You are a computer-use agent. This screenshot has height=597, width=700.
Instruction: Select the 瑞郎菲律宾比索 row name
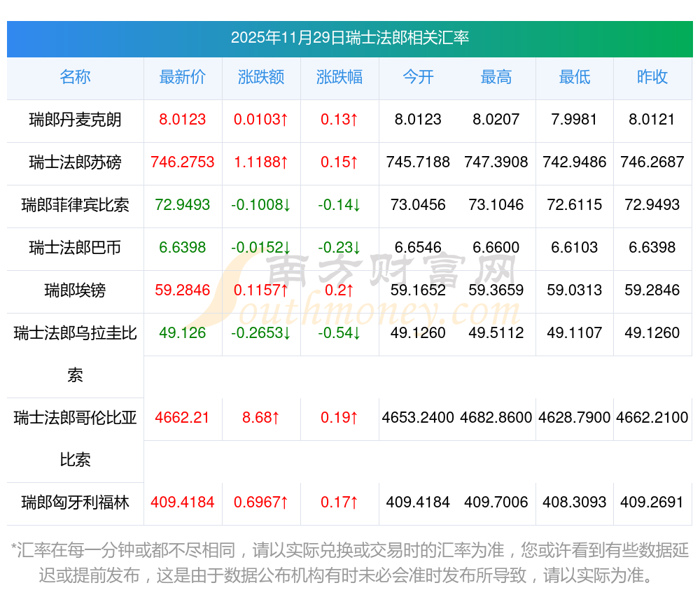pyautogui.click(x=75, y=205)
